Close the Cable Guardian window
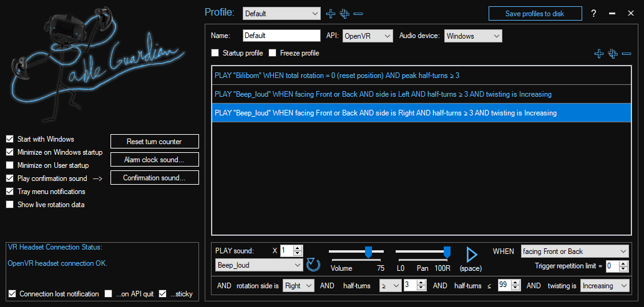 coord(631,13)
